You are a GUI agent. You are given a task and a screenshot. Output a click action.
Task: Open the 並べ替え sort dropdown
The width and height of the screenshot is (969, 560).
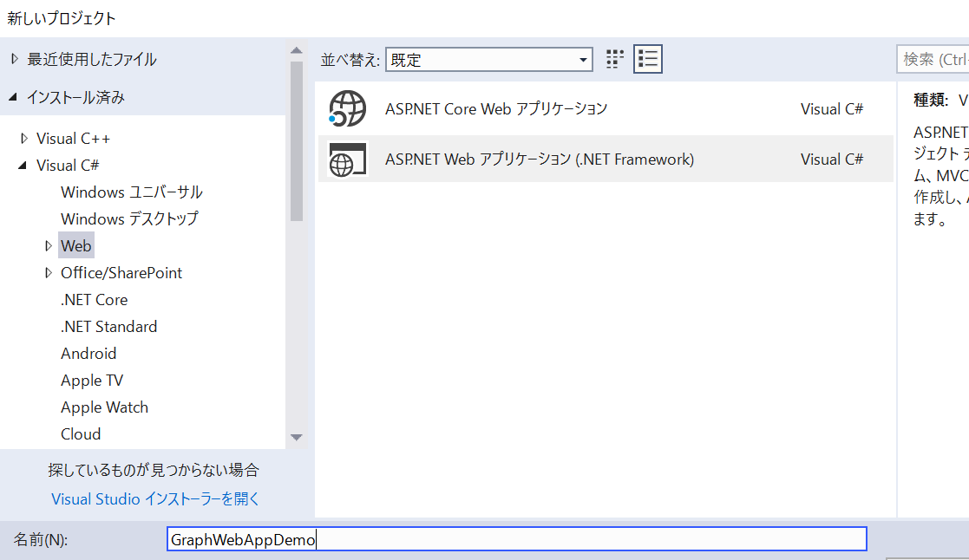583,59
